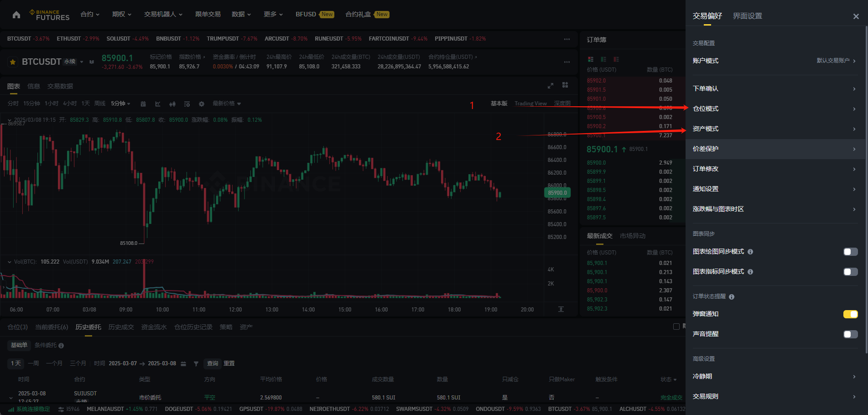Open the 最新价格 price type dropdown
This screenshot has width=868, height=415.
(227, 104)
